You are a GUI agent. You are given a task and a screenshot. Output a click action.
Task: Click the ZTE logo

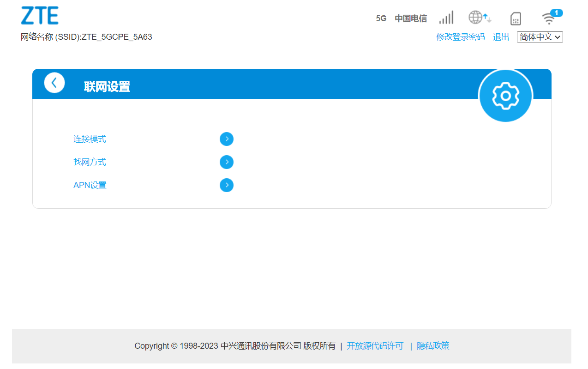(x=40, y=15)
